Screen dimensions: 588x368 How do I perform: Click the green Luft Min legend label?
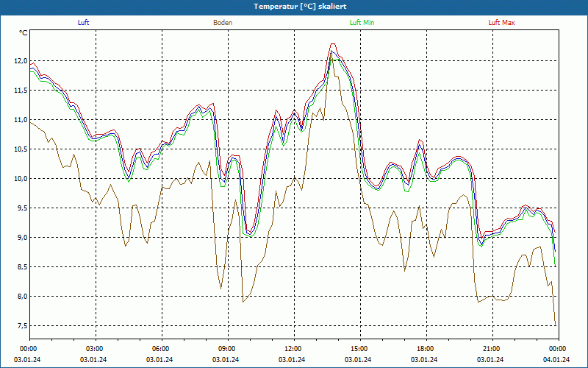(x=362, y=23)
